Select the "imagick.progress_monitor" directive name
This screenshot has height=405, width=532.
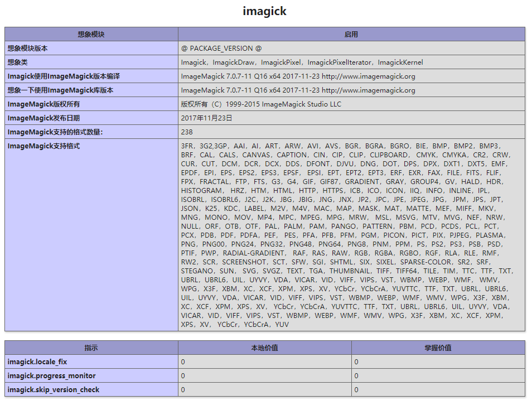(51, 375)
